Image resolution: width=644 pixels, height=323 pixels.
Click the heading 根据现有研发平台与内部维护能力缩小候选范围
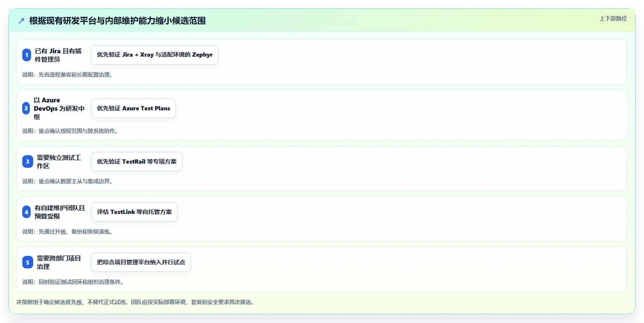point(118,21)
